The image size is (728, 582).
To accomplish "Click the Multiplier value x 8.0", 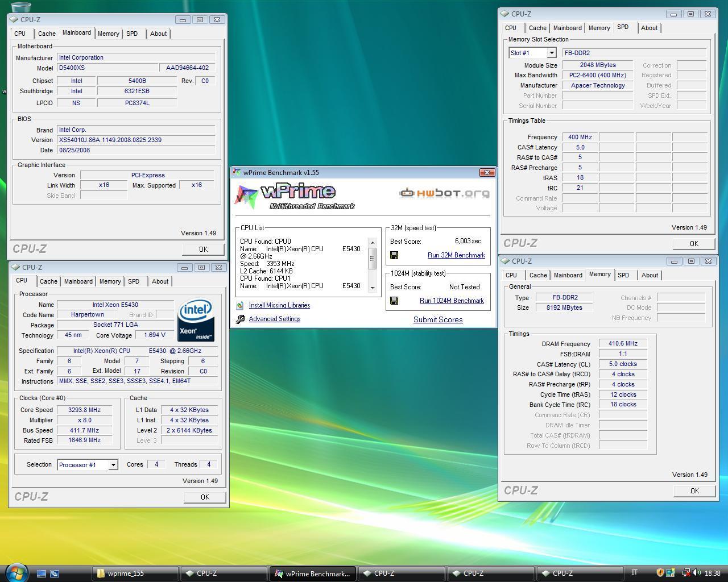I will tap(84, 420).
